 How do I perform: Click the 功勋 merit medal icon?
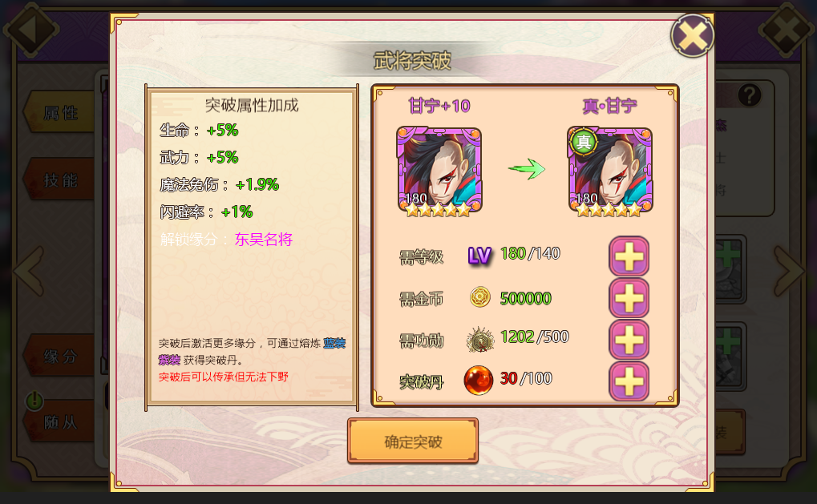[x=480, y=340]
